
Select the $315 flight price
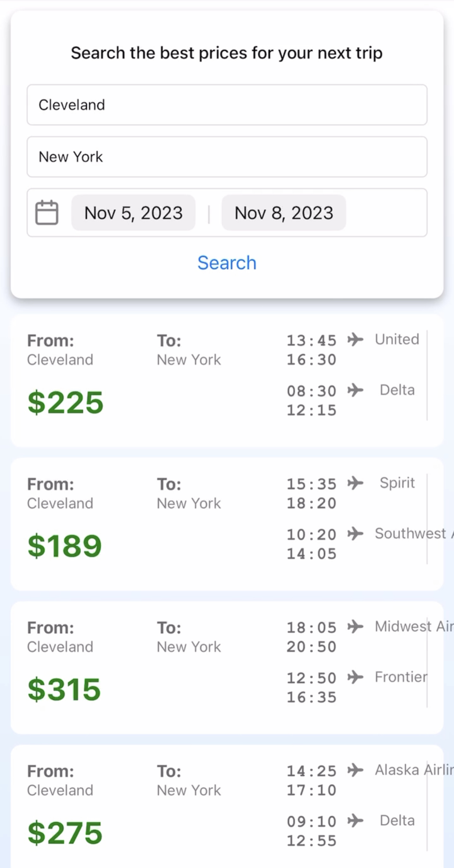click(x=64, y=689)
